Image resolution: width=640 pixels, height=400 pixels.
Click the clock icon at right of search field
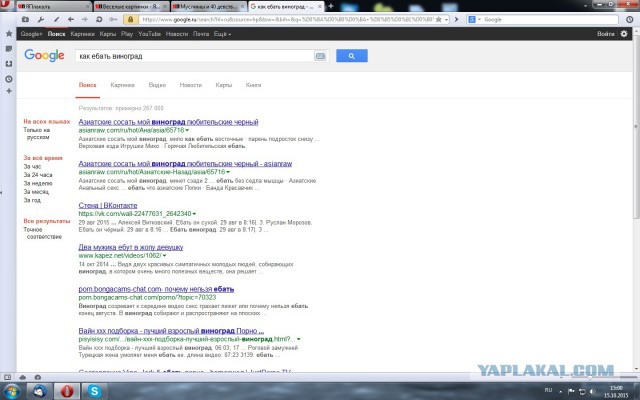[630, 19]
